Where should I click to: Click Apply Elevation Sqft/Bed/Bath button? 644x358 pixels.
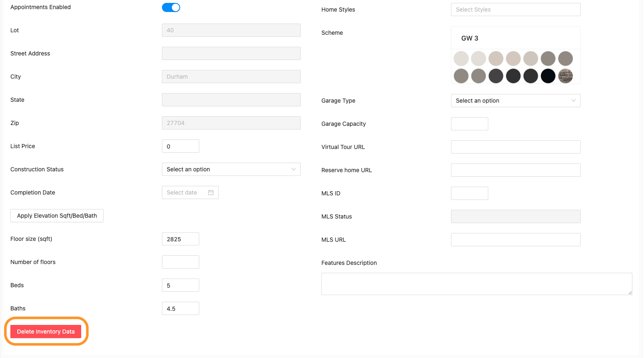(x=57, y=216)
